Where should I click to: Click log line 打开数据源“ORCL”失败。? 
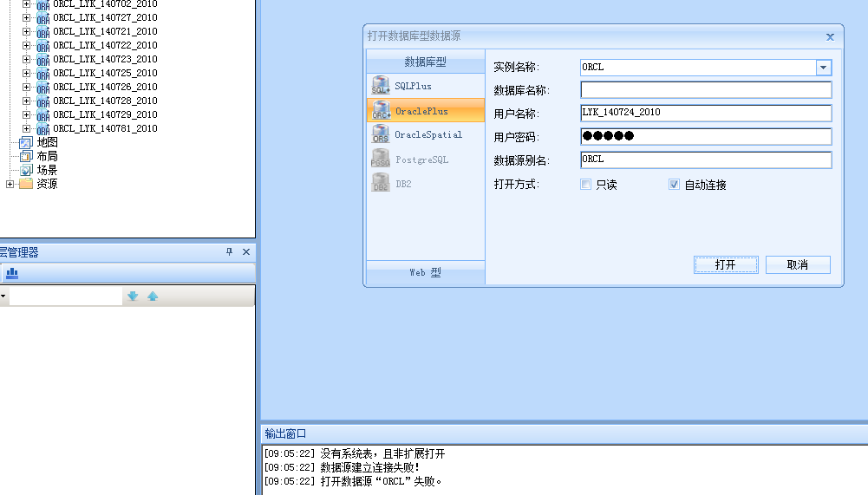point(353,482)
